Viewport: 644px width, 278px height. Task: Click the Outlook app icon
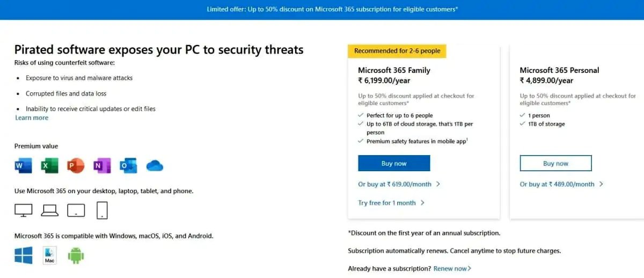[128, 166]
